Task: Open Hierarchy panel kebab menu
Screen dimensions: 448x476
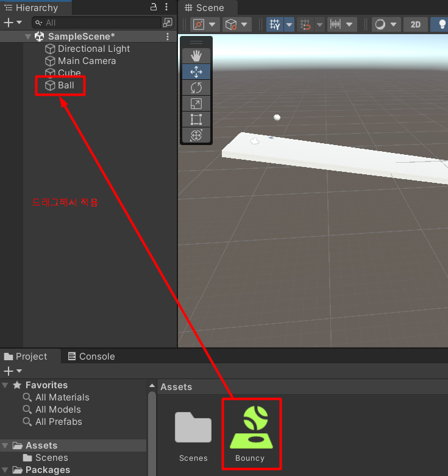Action: tap(166, 7)
